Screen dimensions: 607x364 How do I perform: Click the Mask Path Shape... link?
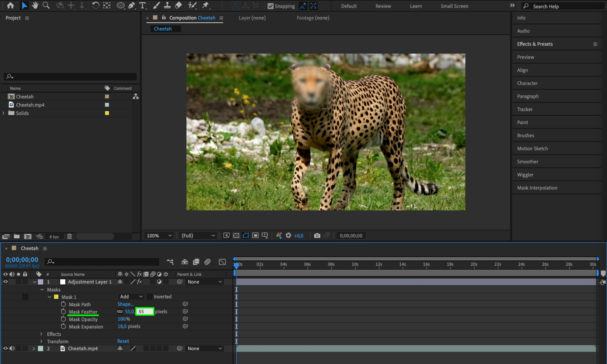[x=125, y=304]
